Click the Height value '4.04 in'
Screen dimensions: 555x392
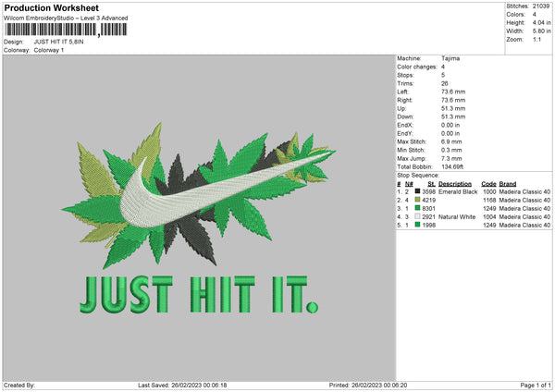tap(541, 22)
